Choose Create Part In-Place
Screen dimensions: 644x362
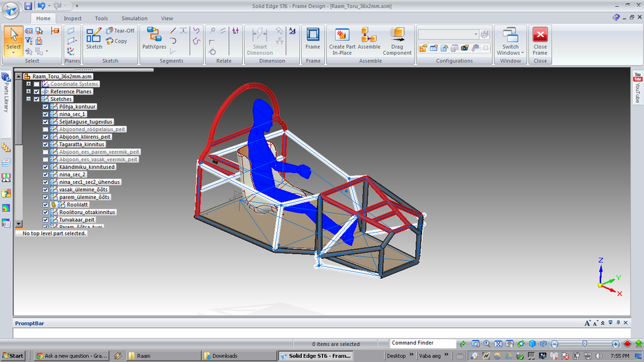[x=341, y=42]
